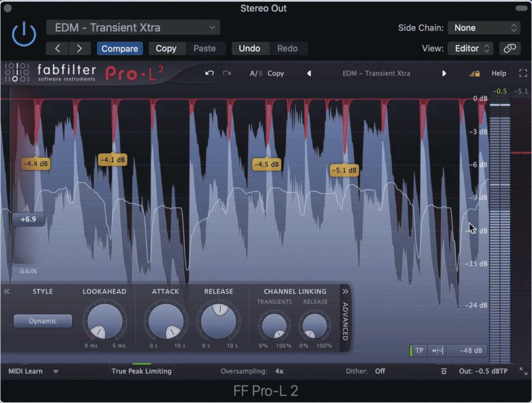Click the Channel Linking Transients knob
The height and width of the screenshot is (403, 532).
click(274, 326)
